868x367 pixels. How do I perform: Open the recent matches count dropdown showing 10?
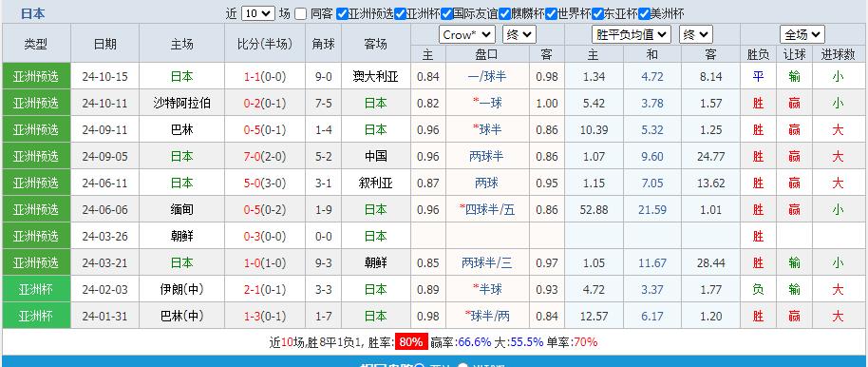point(258,14)
